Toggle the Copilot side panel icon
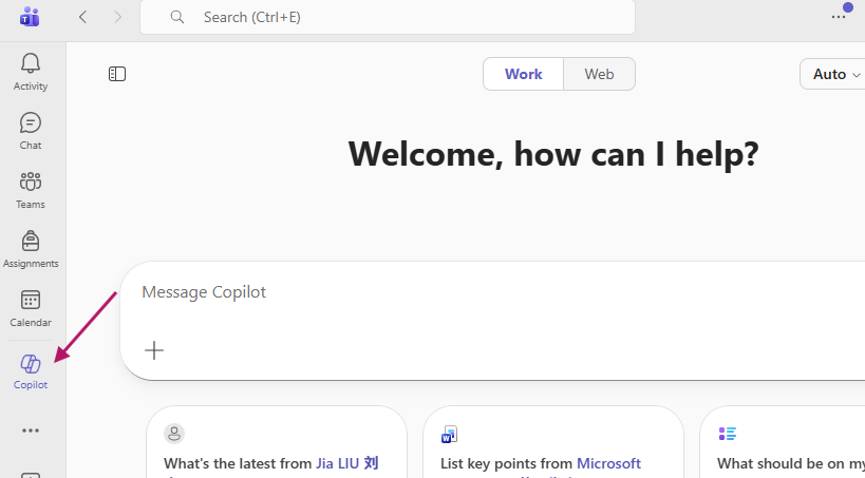 click(117, 74)
